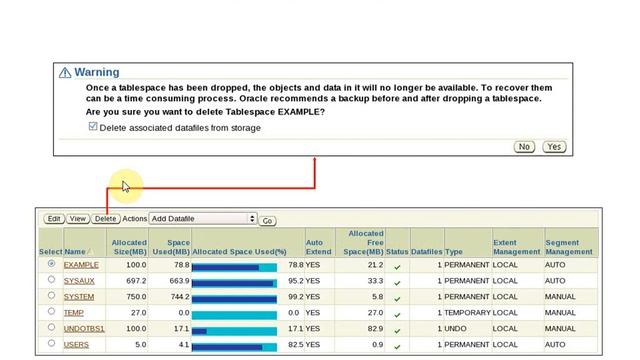Click the SYSTEM space used progress bar
Viewport: 640px width, 360px height.
[x=234, y=299]
